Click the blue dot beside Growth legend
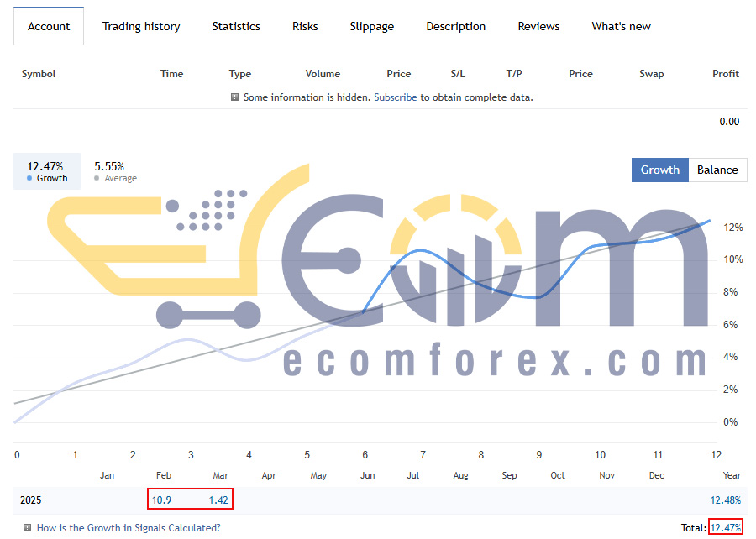This screenshot has width=756, height=539. point(29,178)
